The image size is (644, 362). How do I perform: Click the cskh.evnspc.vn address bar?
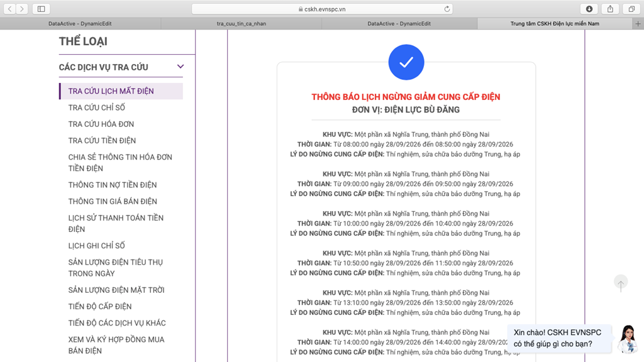click(x=322, y=9)
